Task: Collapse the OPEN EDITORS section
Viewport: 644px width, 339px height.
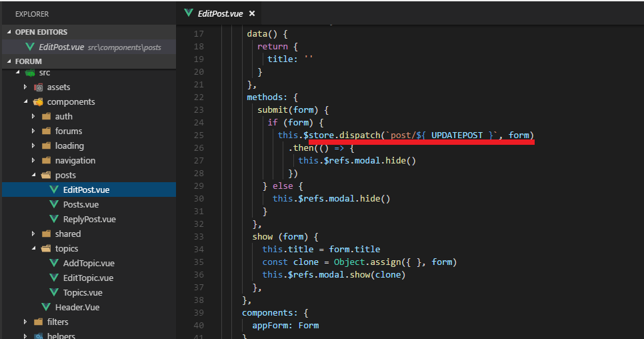Action: point(9,31)
